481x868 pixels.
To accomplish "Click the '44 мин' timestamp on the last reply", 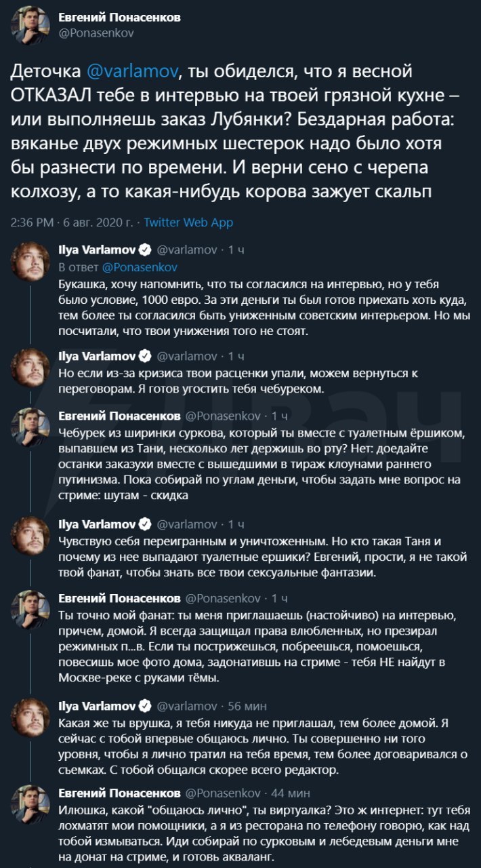I will [x=291, y=793].
